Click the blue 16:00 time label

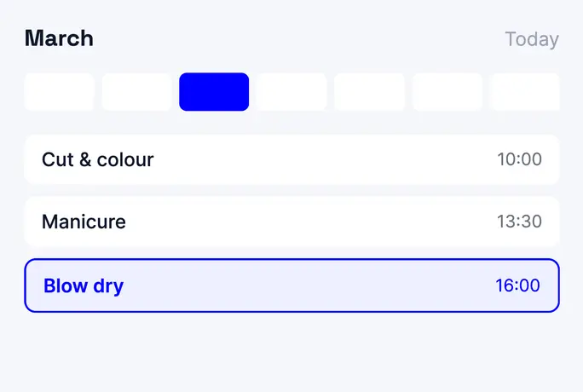click(517, 285)
